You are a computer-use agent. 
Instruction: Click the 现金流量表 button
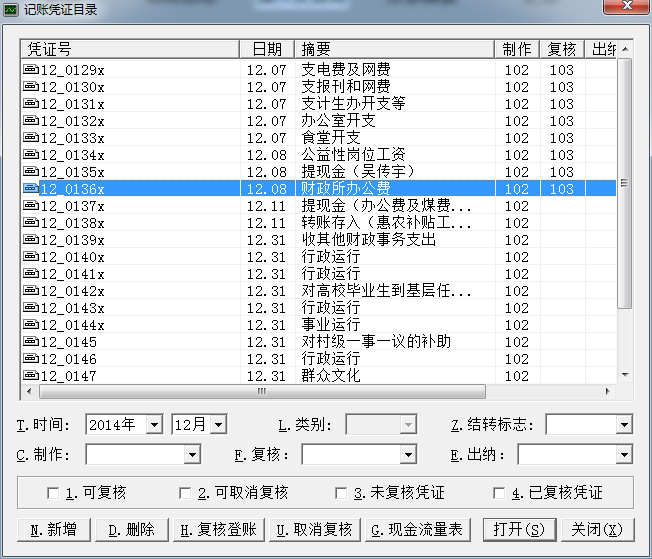[x=418, y=529]
